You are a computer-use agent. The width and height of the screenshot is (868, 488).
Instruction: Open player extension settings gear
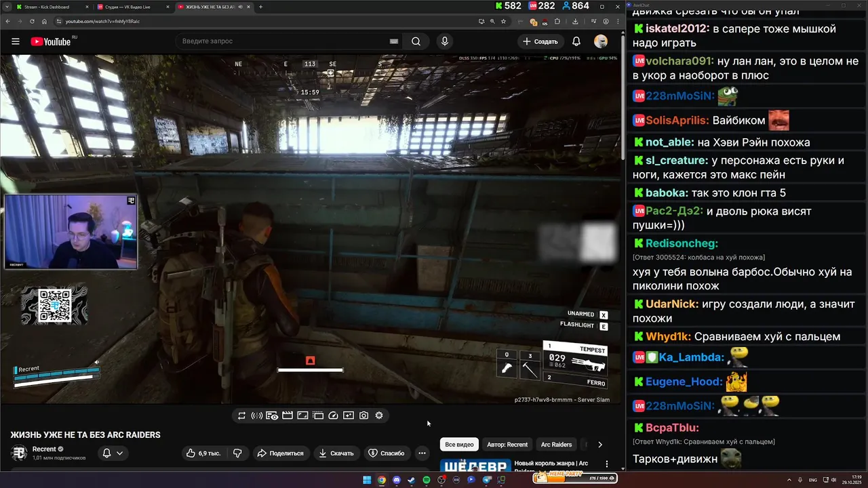379,415
